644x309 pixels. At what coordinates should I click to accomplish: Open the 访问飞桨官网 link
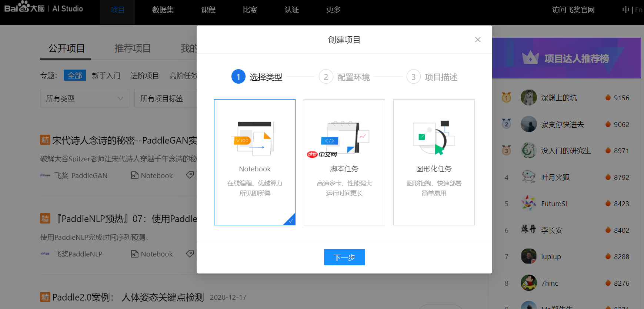[x=573, y=10]
